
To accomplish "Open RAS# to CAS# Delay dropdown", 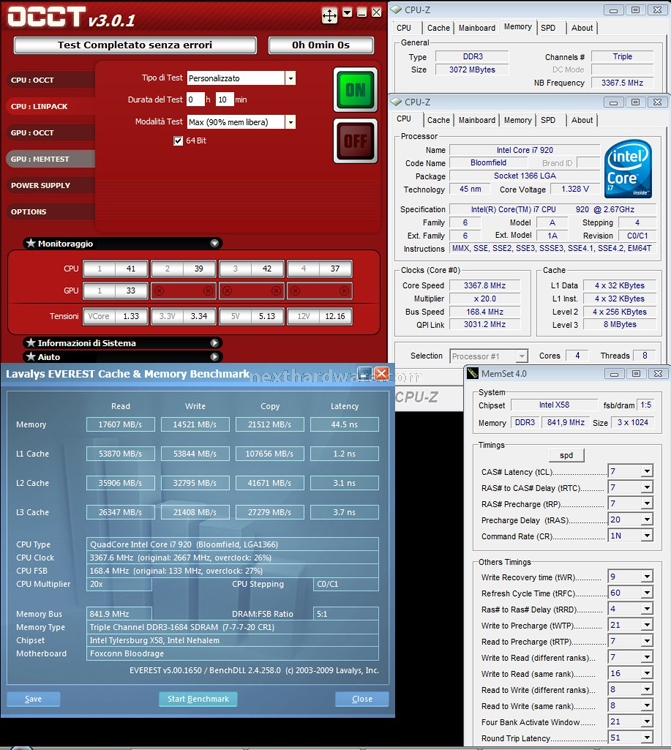I will click(x=647, y=487).
